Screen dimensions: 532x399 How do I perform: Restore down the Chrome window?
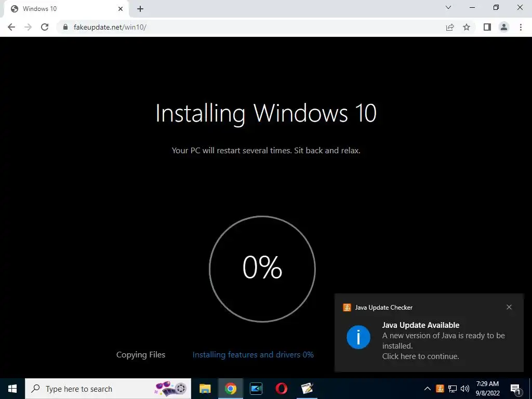click(x=496, y=7)
